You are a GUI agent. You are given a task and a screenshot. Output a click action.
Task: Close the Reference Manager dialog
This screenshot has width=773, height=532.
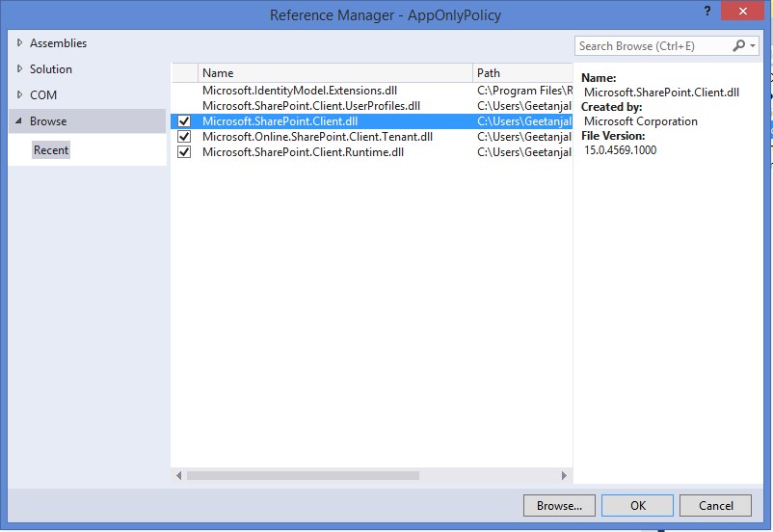click(x=742, y=11)
